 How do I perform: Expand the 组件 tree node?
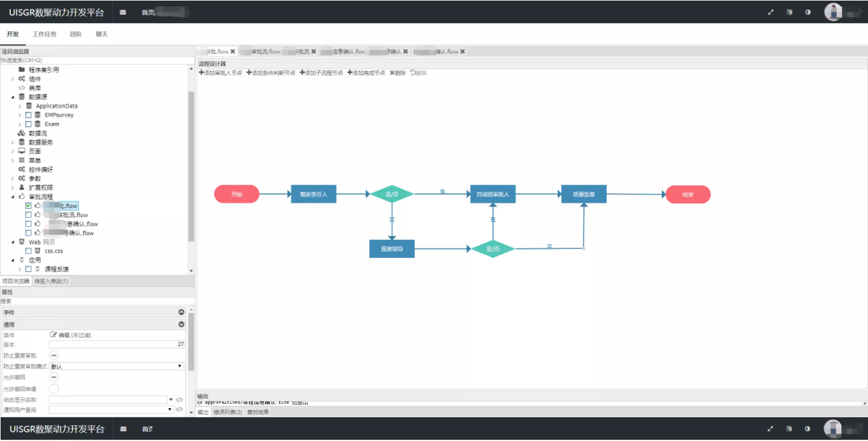pos(13,79)
